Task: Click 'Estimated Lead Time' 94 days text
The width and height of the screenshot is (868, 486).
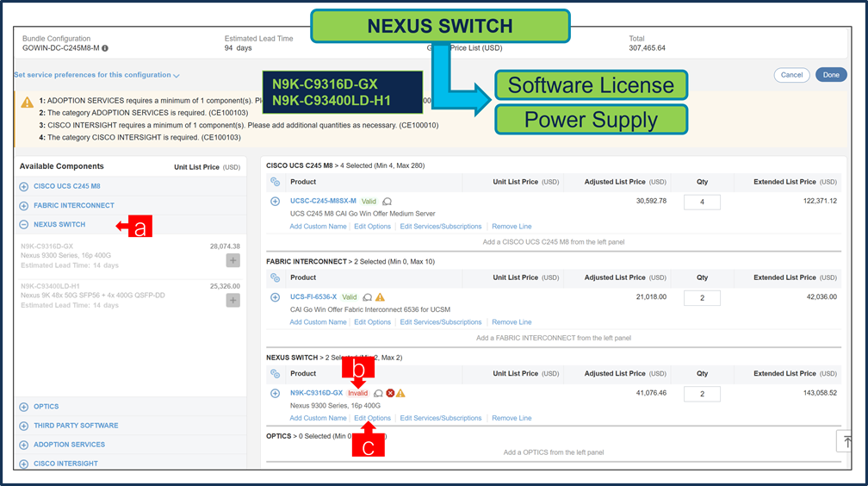Action: 238,48
